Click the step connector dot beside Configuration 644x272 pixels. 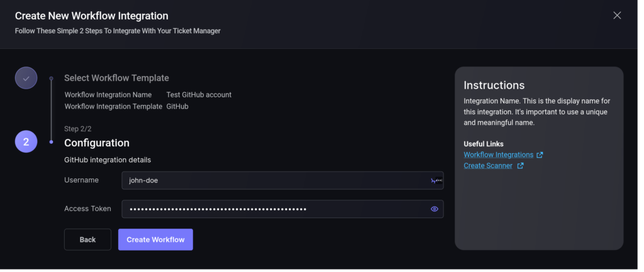[x=52, y=142]
